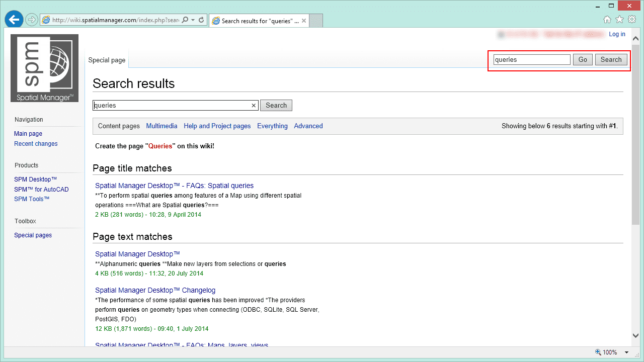Open the address bar autocomplete dropdown arrow
644x362 pixels.
(193, 20)
